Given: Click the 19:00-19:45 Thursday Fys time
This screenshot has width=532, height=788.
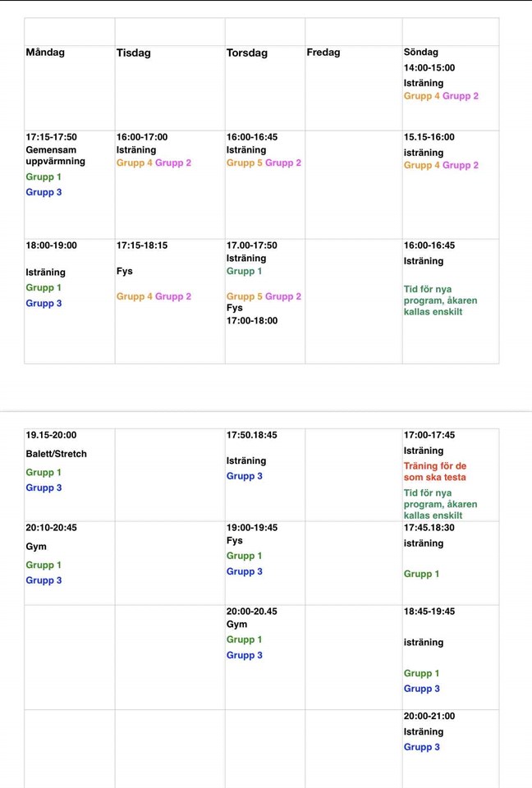Looking at the screenshot, I should 251,528.
